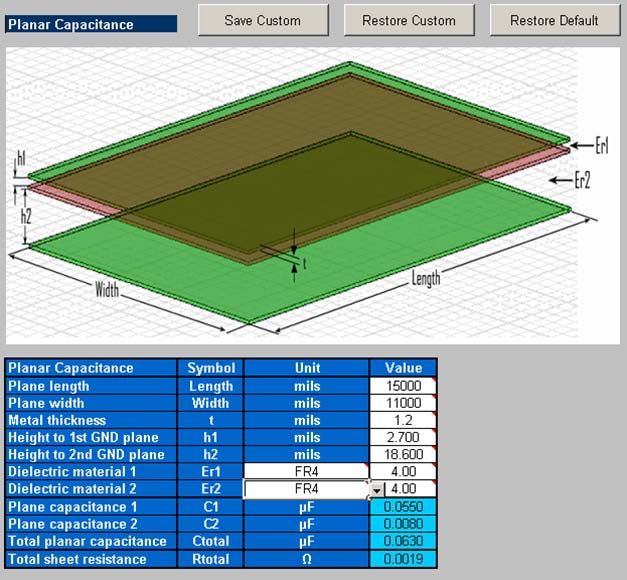Click the Ω unit cell
627x580 pixels.
(x=307, y=559)
